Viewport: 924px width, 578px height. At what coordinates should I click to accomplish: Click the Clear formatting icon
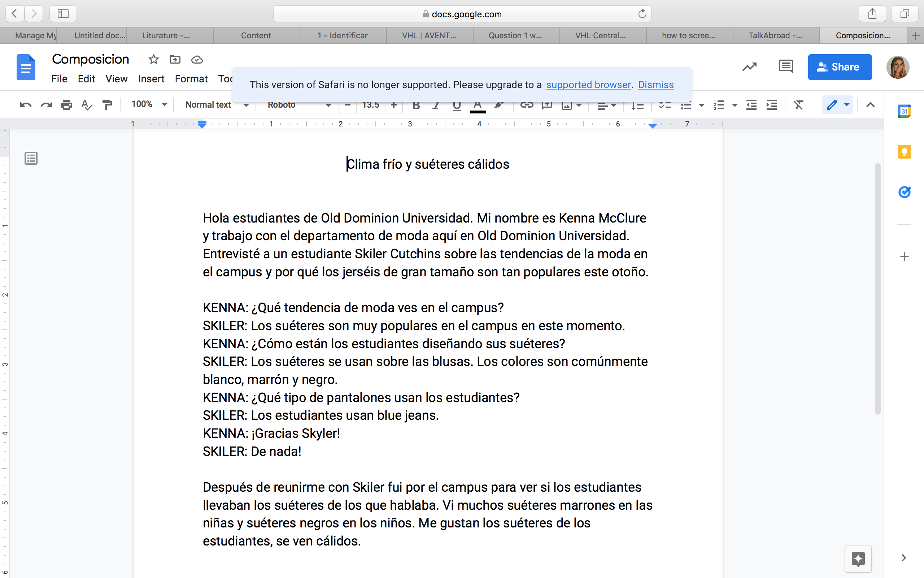pos(798,105)
